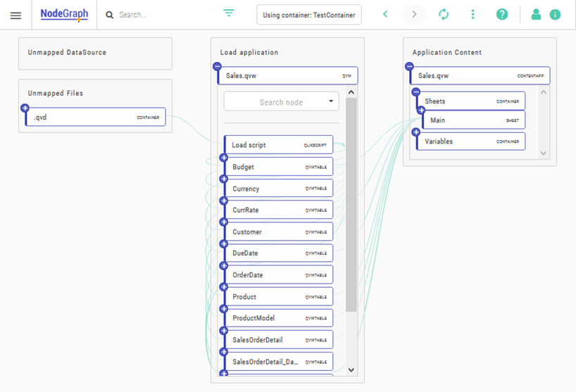
Task: Expand the OrderDate table node
Action: coord(223,265)
